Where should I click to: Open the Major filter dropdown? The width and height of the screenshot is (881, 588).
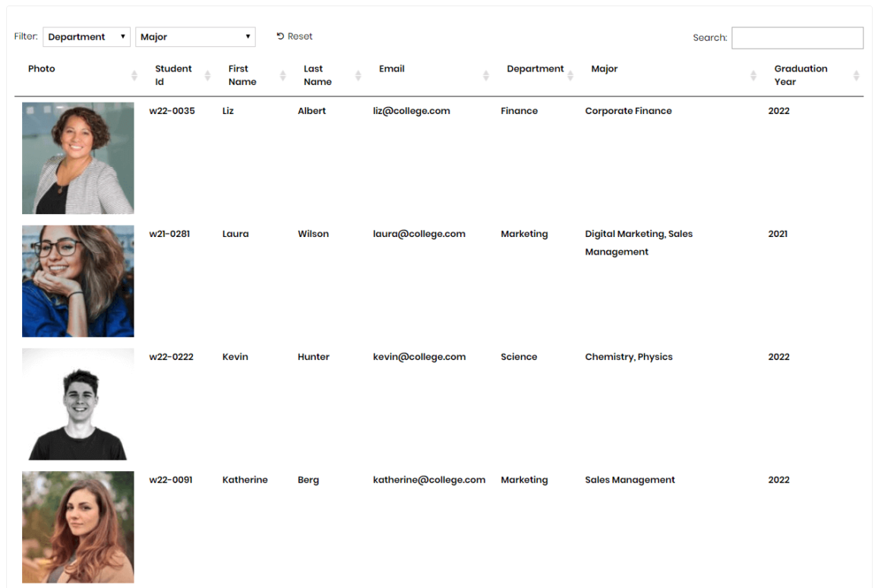[x=195, y=37]
